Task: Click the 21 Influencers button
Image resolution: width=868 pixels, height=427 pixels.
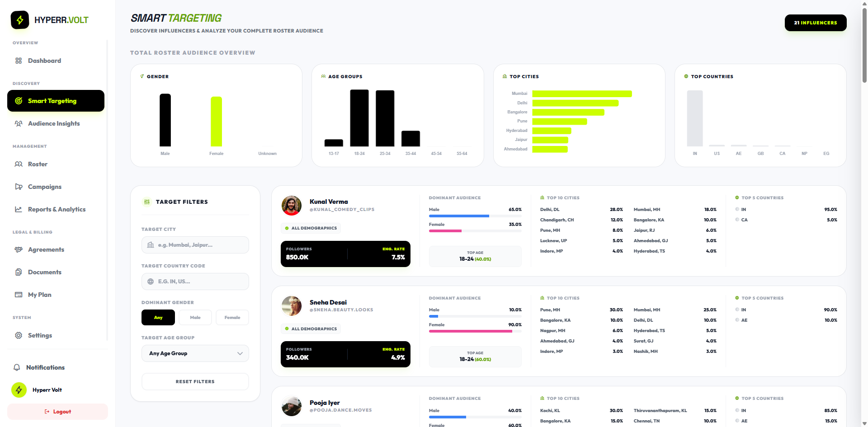Action: click(815, 23)
